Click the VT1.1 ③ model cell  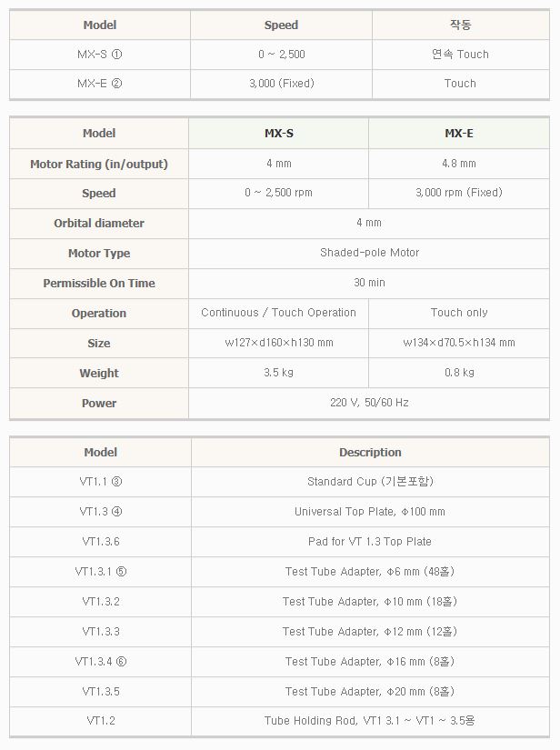click(x=100, y=481)
